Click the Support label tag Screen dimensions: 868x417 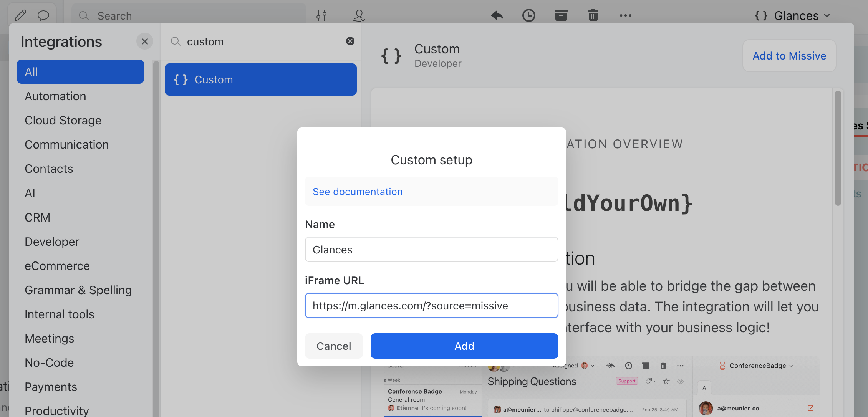pos(627,381)
